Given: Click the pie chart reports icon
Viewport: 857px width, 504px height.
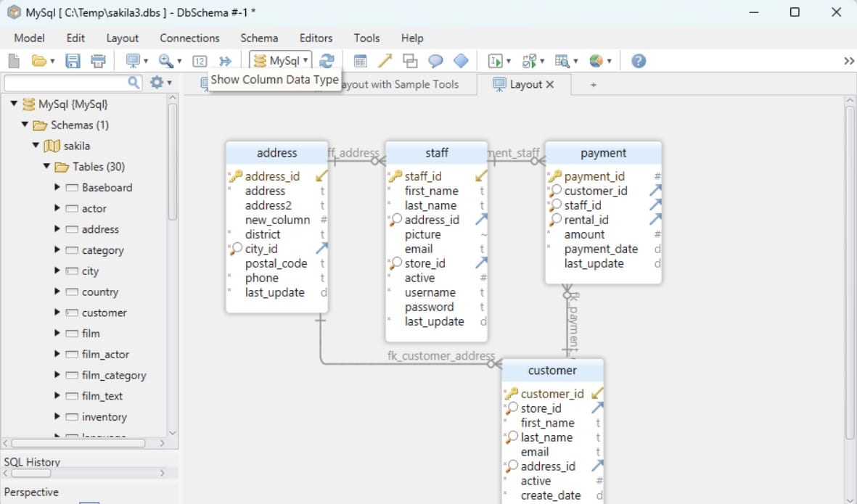Looking at the screenshot, I should coord(596,61).
